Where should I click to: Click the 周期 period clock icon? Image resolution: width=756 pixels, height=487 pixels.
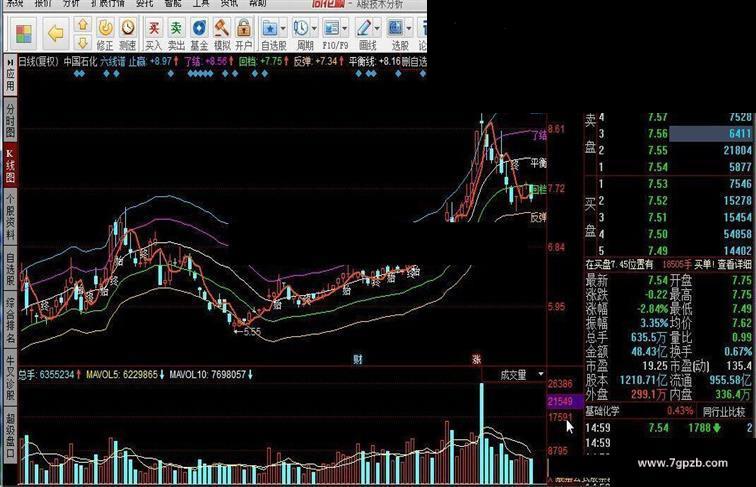(x=301, y=28)
